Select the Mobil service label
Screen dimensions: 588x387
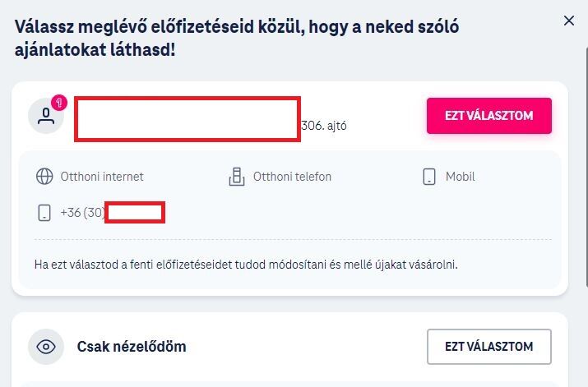(x=461, y=177)
